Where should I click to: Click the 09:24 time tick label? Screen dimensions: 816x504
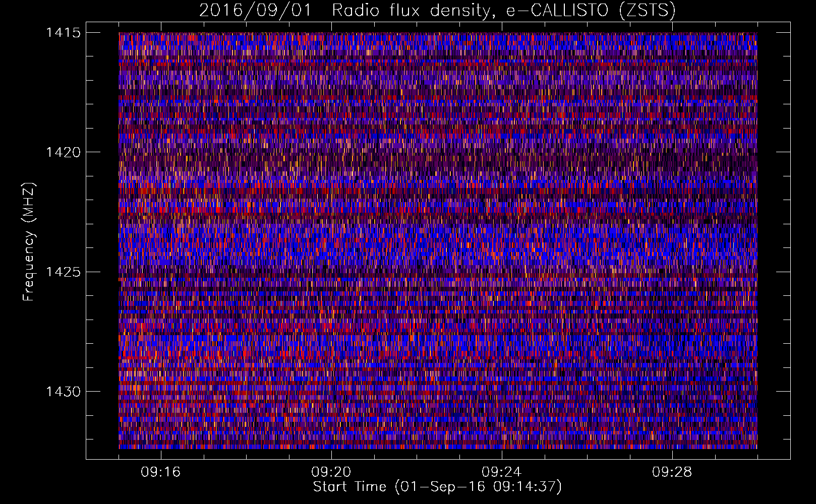coord(502,472)
